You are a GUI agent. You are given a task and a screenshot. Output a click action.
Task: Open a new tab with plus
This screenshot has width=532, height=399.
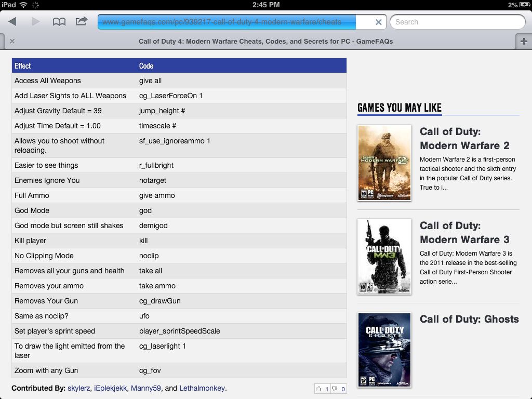pyautogui.click(x=523, y=42)
